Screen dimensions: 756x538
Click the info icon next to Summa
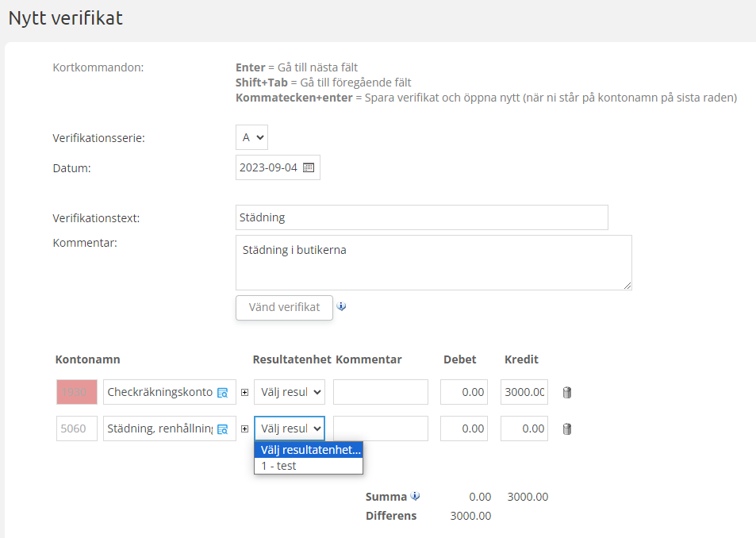(415, 497)
